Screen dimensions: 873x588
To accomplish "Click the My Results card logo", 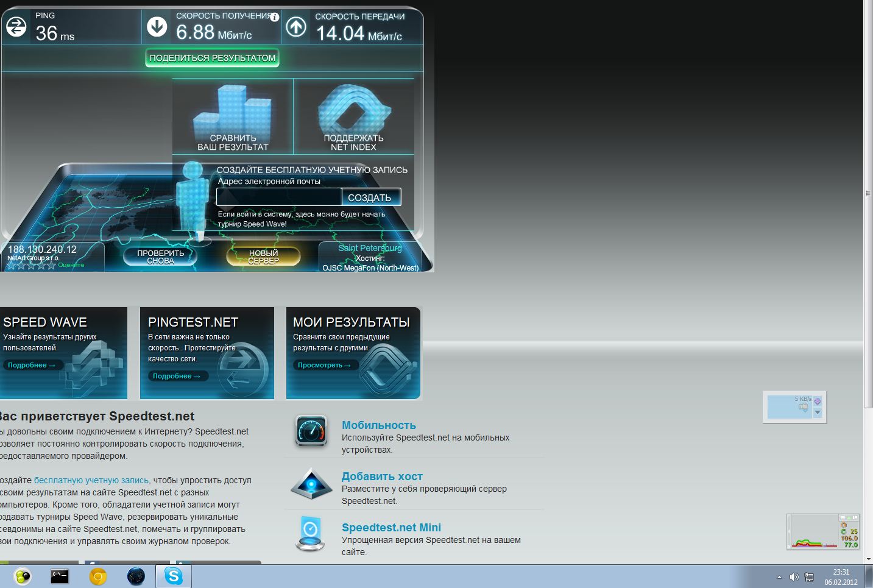I will 387,370.
